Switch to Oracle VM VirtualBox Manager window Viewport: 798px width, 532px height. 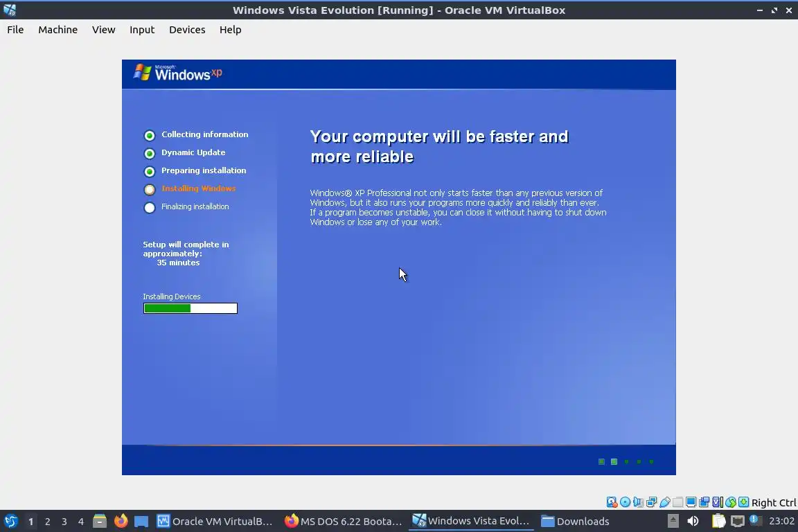pos(214,522)
